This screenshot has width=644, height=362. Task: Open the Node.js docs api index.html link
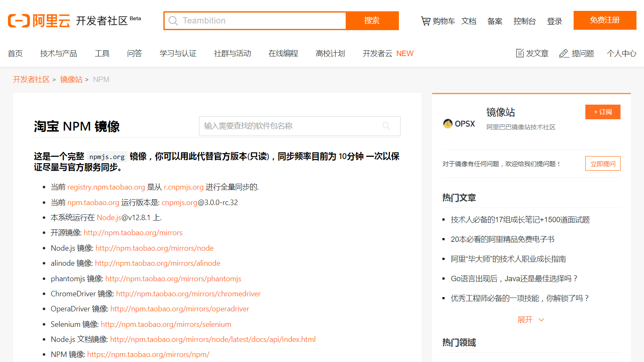[x=213, y=339]
